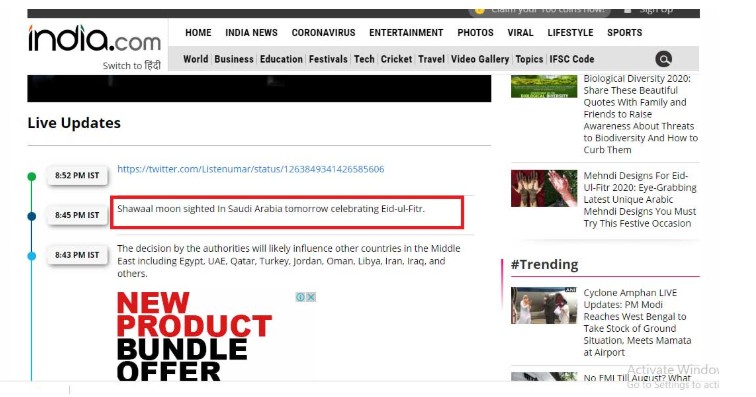Select World in sub-navigation
The image size is (756, 397).
(195, 59)
